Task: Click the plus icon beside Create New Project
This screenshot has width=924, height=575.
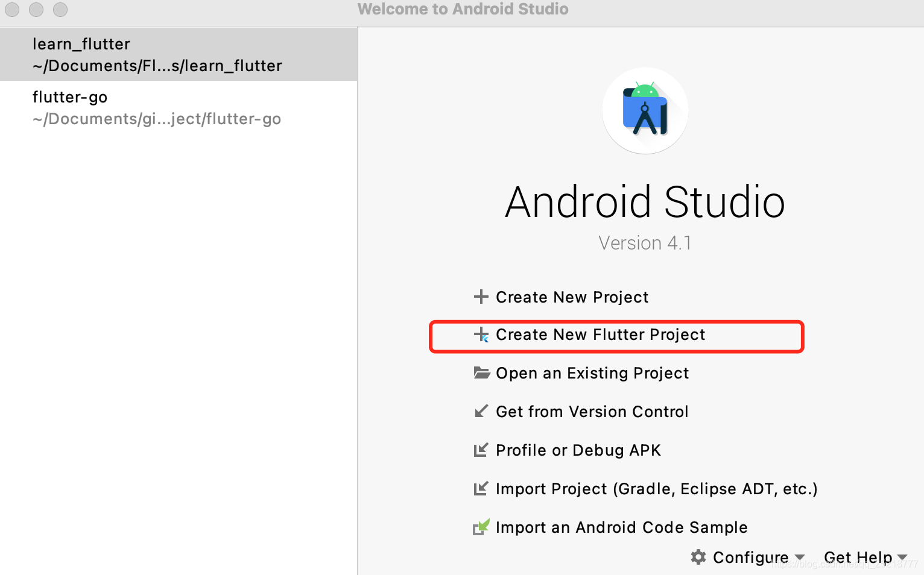Action: tap(481, 297)
